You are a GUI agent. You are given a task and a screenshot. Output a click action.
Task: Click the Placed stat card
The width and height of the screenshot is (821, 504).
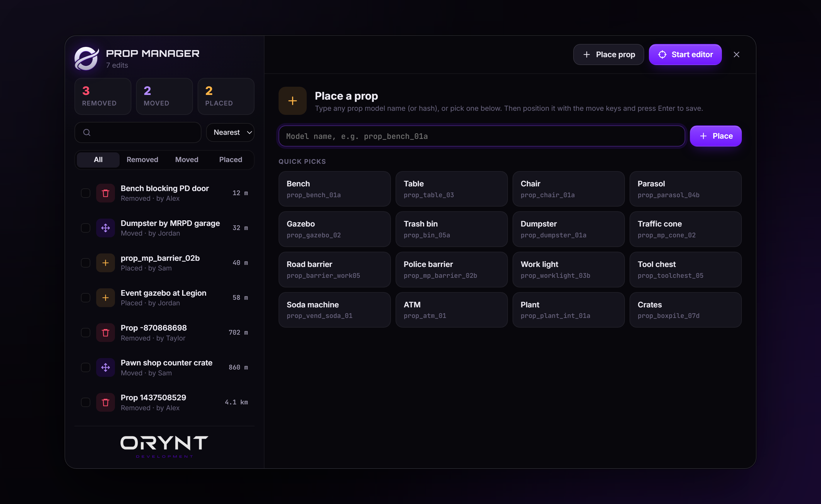226,96
